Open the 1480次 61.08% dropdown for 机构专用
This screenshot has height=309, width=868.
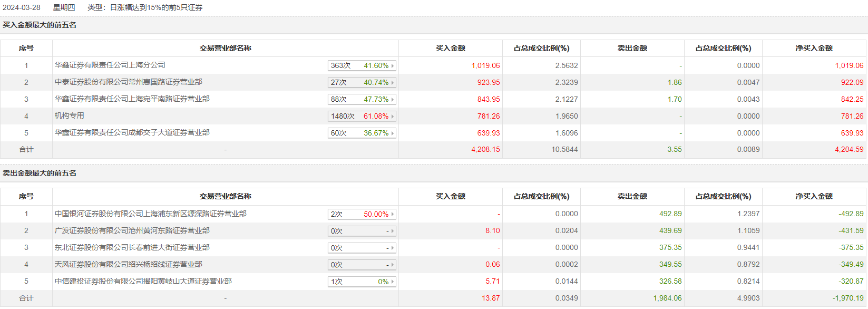pyautogui.click(x=362, y=116)
